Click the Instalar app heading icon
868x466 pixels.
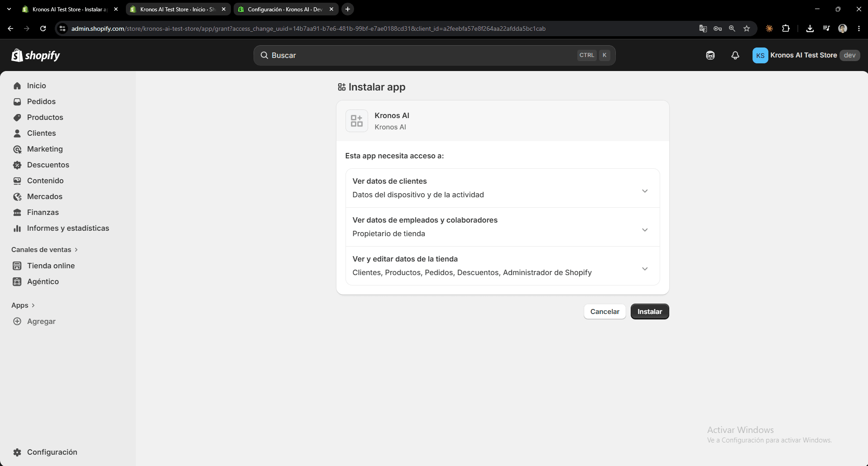click(342, 87)
